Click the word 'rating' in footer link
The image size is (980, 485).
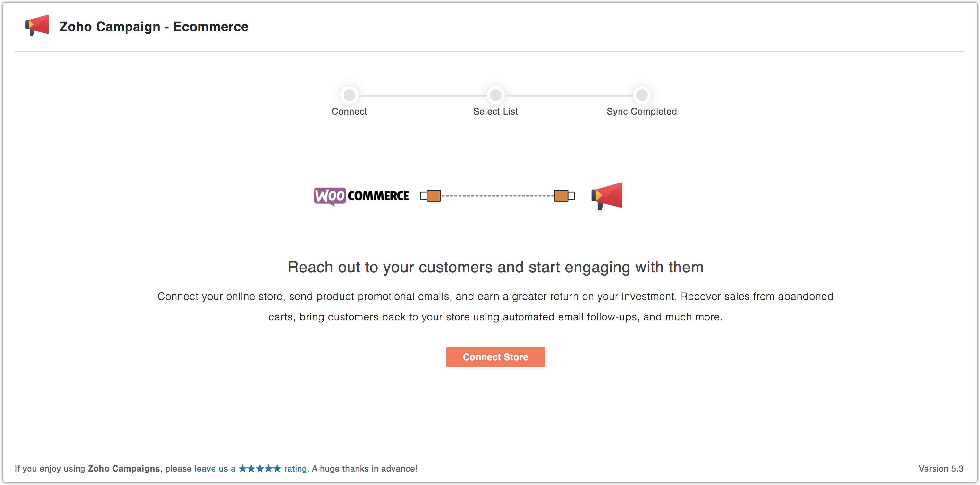pyautogui.click(x=296, y=469)
